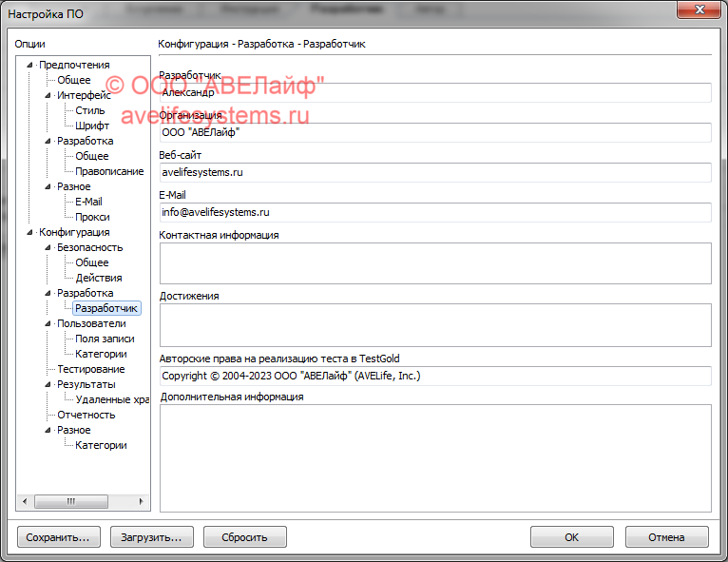Open the Отчетность tree item

point(86,415)
